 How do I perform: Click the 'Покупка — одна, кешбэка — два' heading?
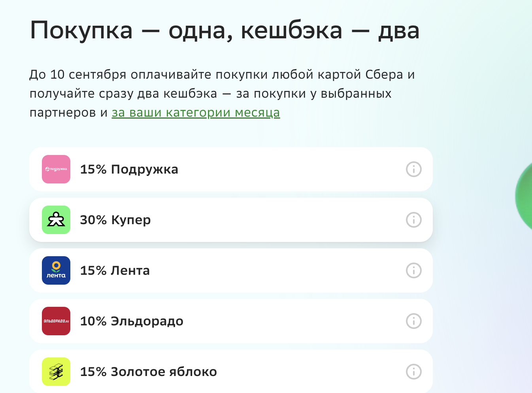point(224,31)
